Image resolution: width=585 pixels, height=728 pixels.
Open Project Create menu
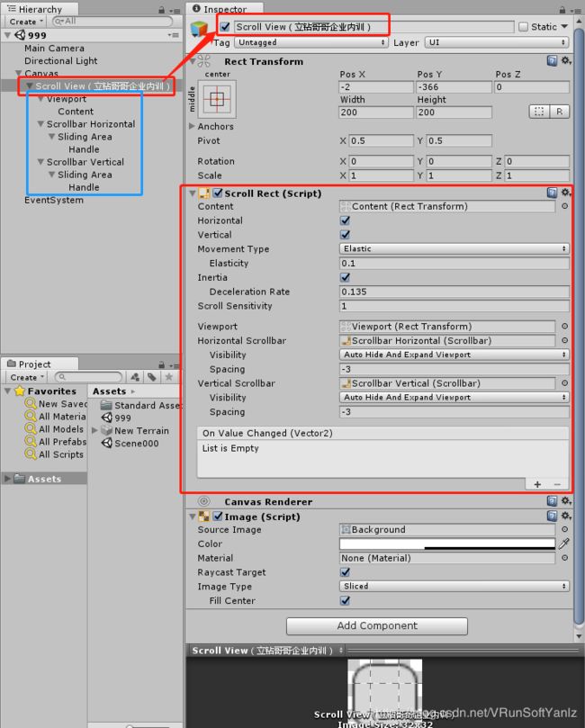[x=27, y=377]
